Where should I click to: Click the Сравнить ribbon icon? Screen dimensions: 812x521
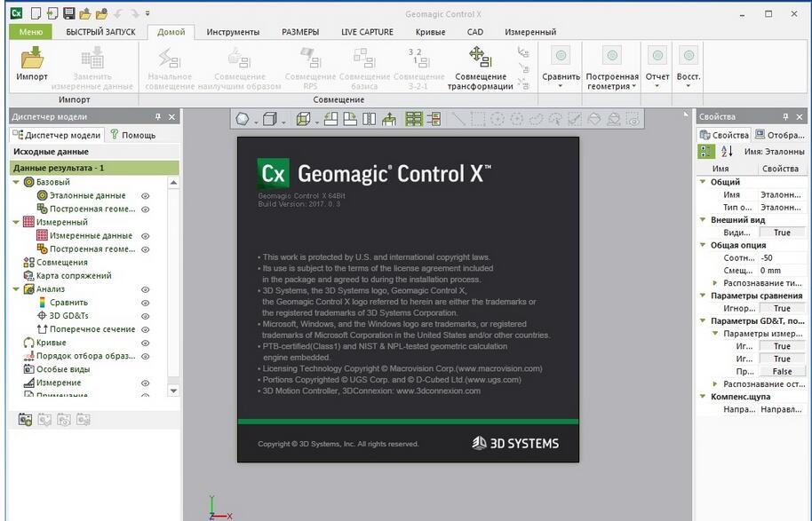point(561,55)
